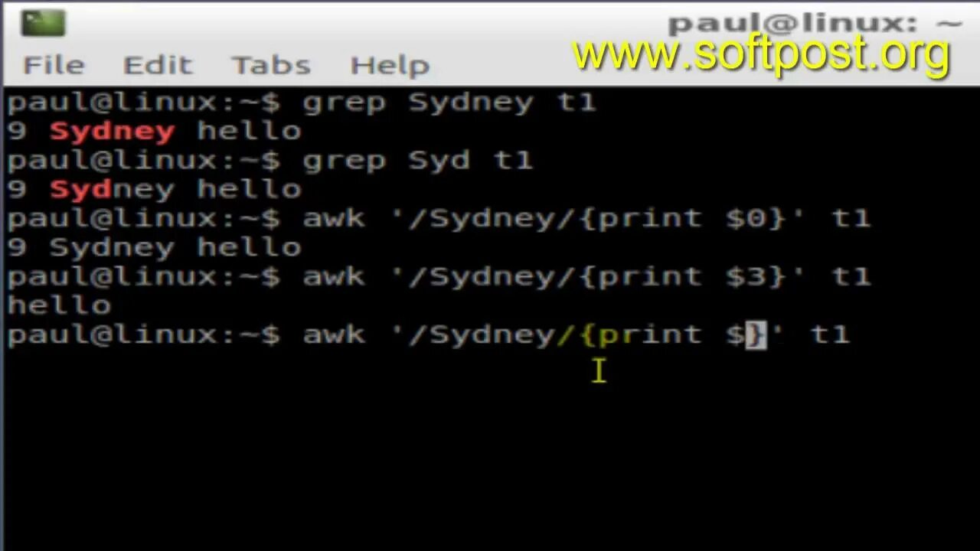Image resolution: width=980 pixels, height=551 pixels.
Task: Click the 'grep Sydney t1' command line
Action: [x=449, y=103]
